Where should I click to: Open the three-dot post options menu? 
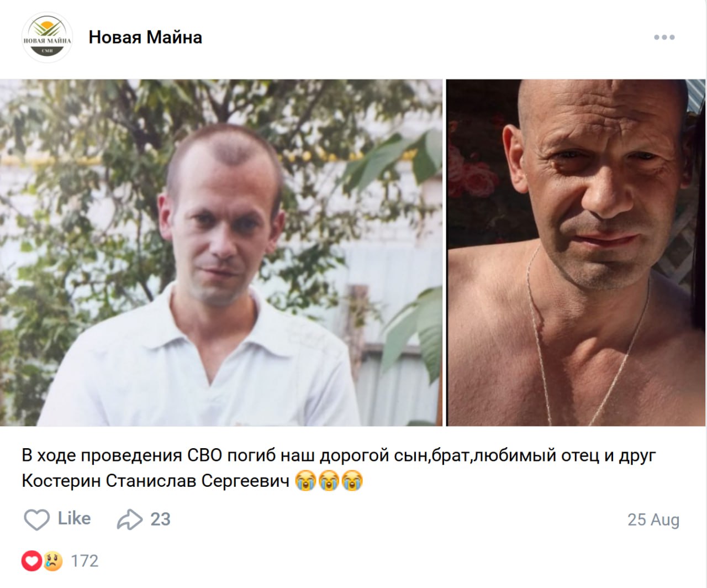click(664, 37)
